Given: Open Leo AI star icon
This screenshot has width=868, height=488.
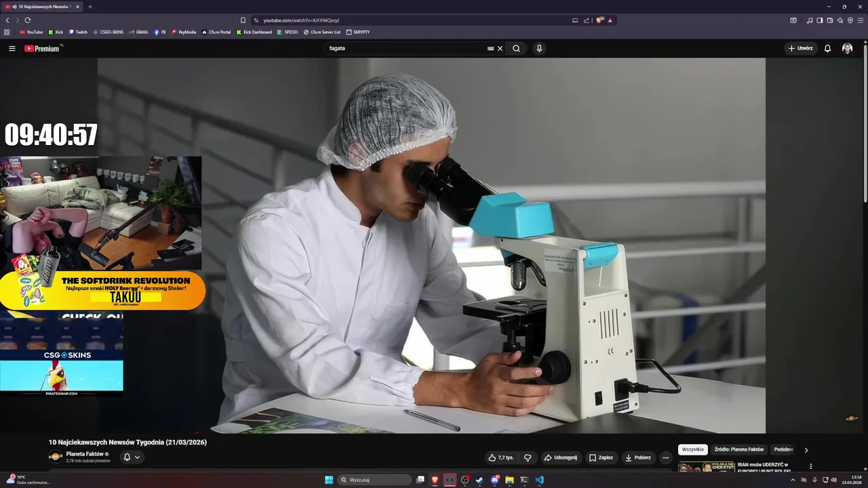Looking at the screenshot, I should tap(840, 20).
